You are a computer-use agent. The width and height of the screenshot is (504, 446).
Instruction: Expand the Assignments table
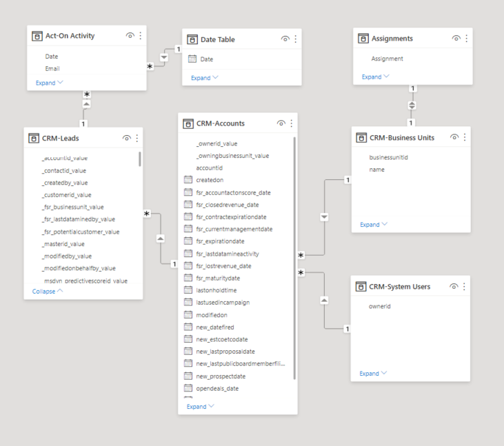tap(376, 77)
